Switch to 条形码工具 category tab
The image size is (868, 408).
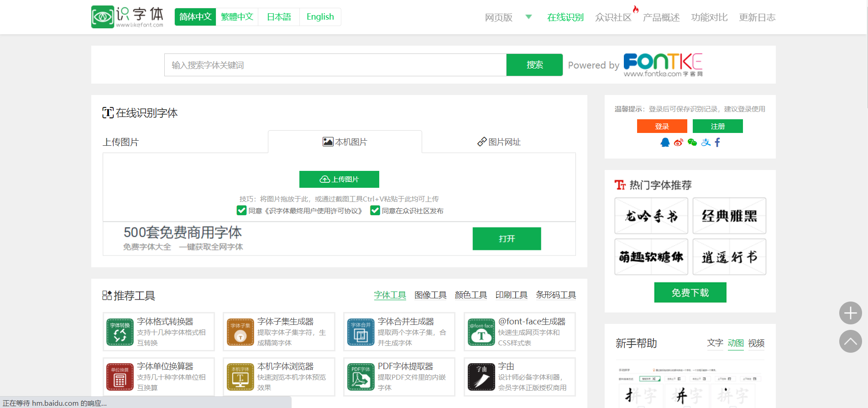click(x=556, y=295)
